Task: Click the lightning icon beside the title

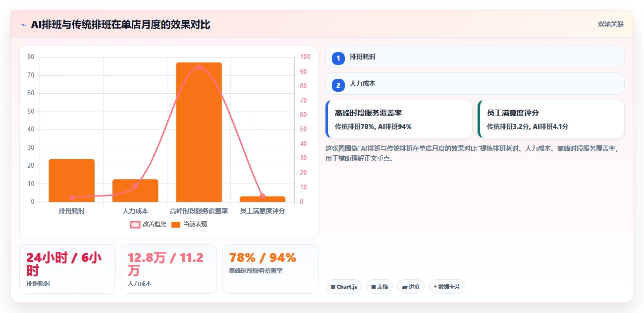Action: point(24,25)
